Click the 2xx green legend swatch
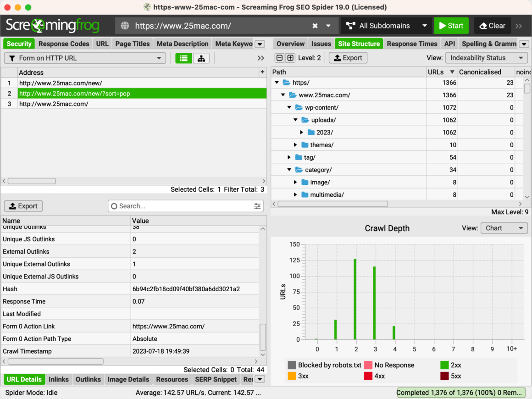The height and width of the screenshot is (399, 532). coord(444,365)
